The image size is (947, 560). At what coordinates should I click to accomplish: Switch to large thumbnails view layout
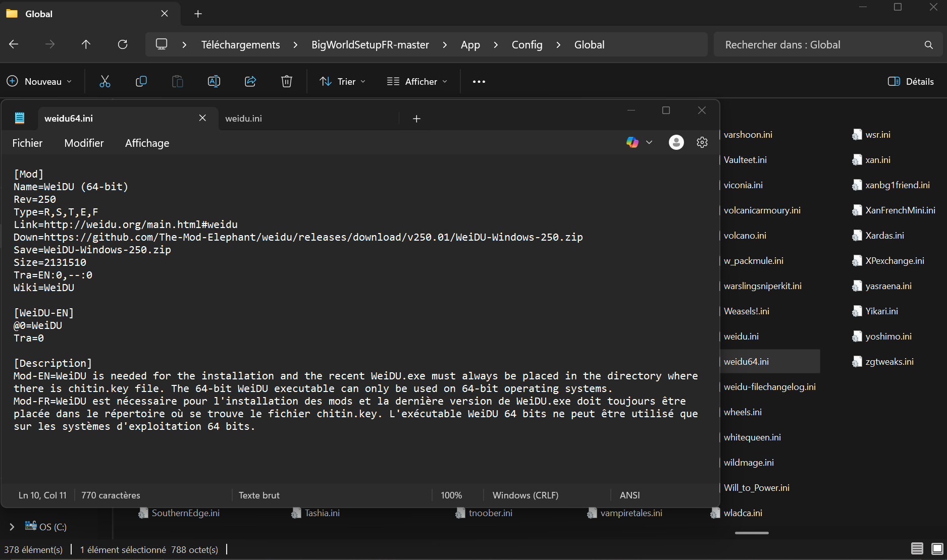point(937,548)
